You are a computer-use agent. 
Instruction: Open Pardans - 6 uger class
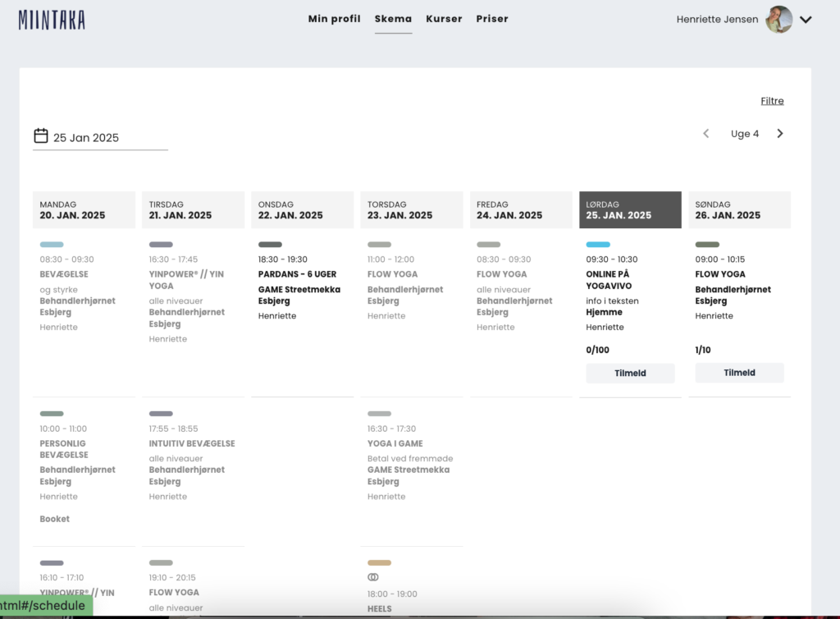pos(297,274)
